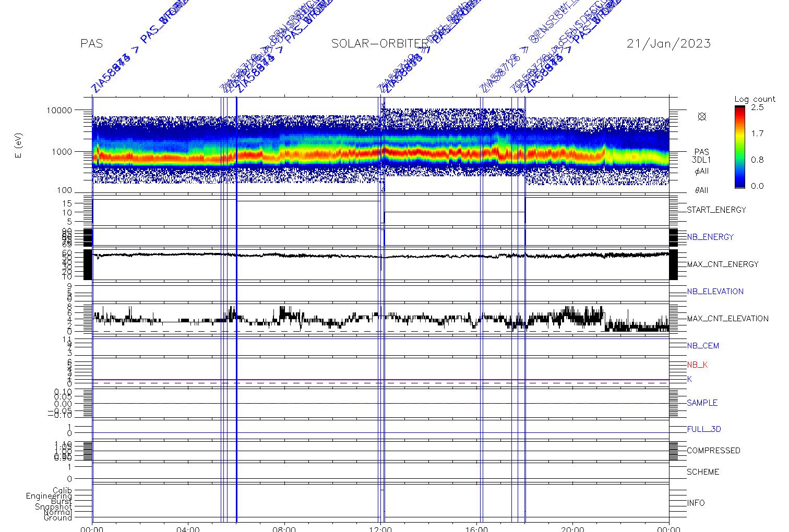Image resolution: width=789 pixels, height=532 pixels.
Task: Click the blue 'K' panel label
Action: click(x=689, y=379)
